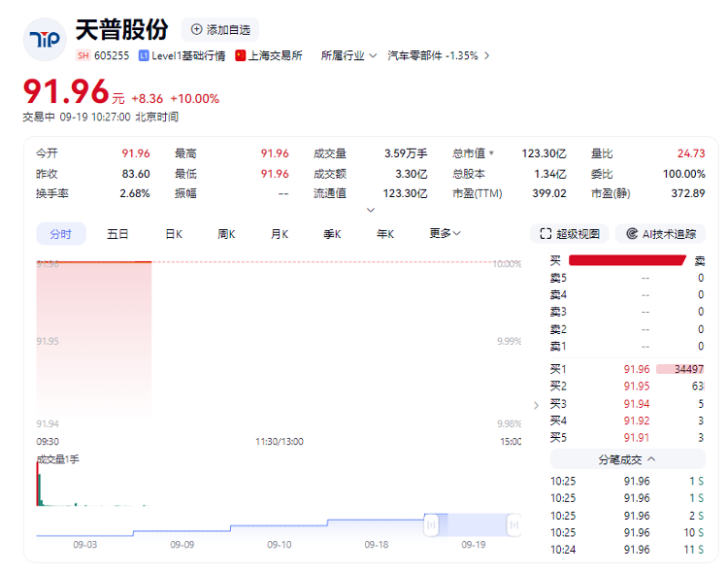Viewport: 728px width, 572px height.
Task: Switch to the 日K chart tab
Action: 174,234
